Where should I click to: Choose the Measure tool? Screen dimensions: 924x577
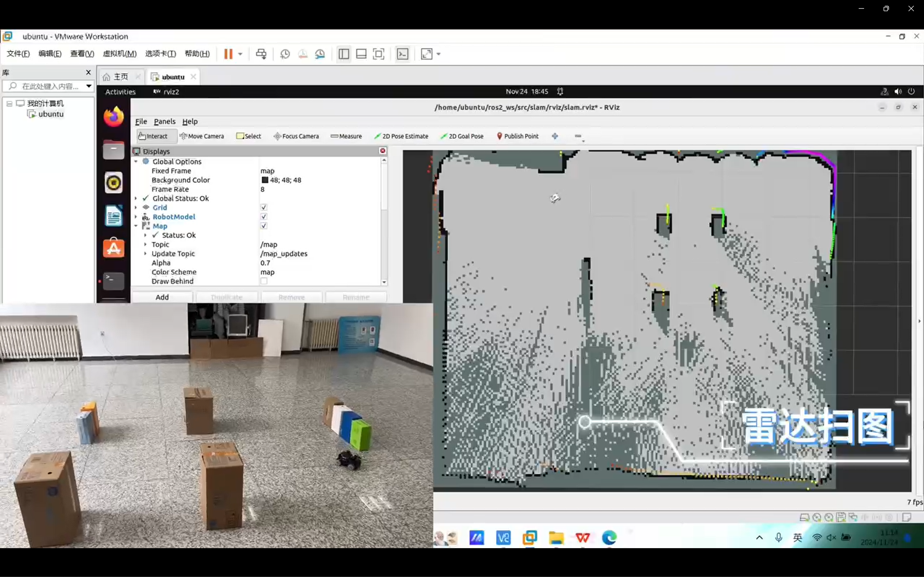click(x=346, y=136)
